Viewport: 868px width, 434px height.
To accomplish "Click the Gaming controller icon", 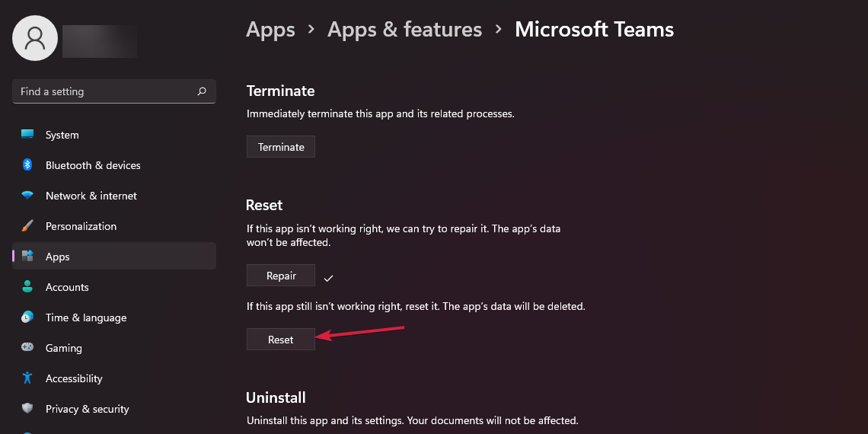I will click(x=27, y=348).
